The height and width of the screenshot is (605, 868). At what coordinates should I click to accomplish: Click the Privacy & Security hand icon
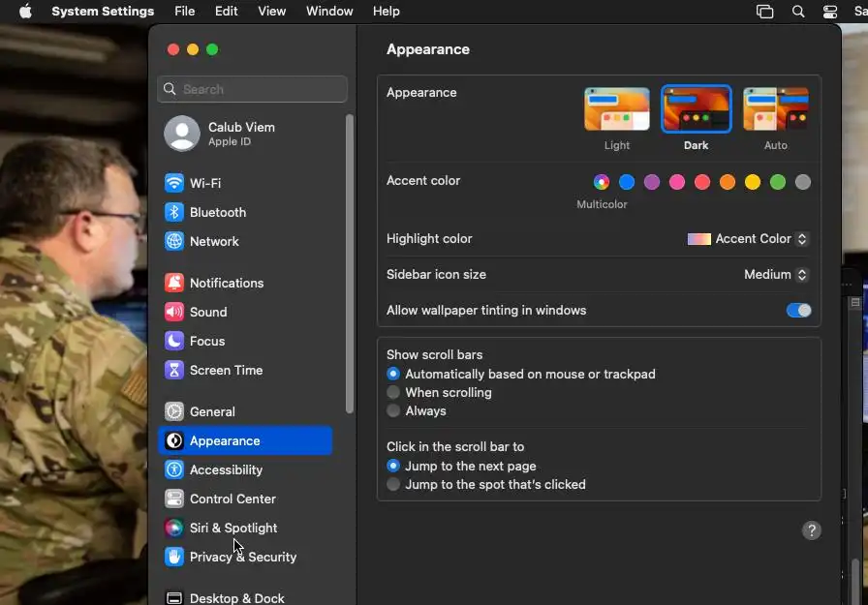tap(173, 557)
